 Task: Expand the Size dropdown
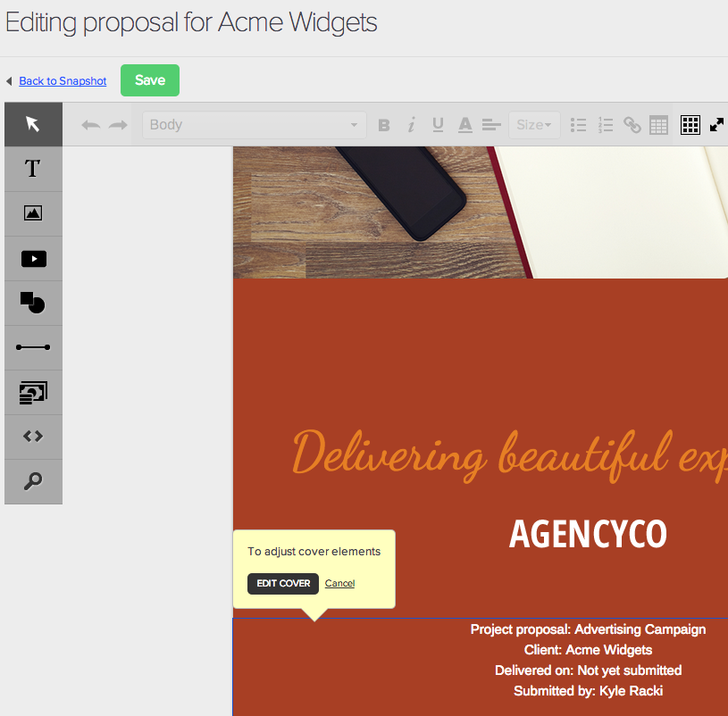pyautogui.click(x=534, y=125)
